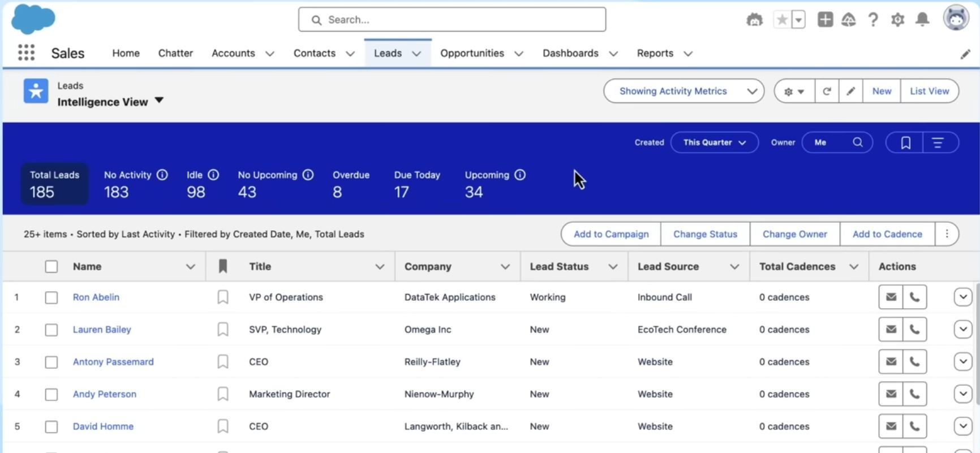
Task: Tick the select-all checkbox in header
Action: click(x=51, y=266)
